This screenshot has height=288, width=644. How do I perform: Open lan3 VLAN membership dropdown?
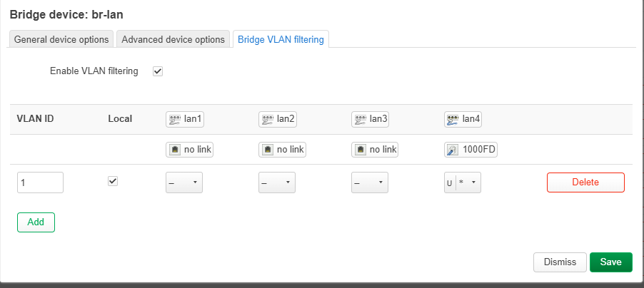(370, 182)
